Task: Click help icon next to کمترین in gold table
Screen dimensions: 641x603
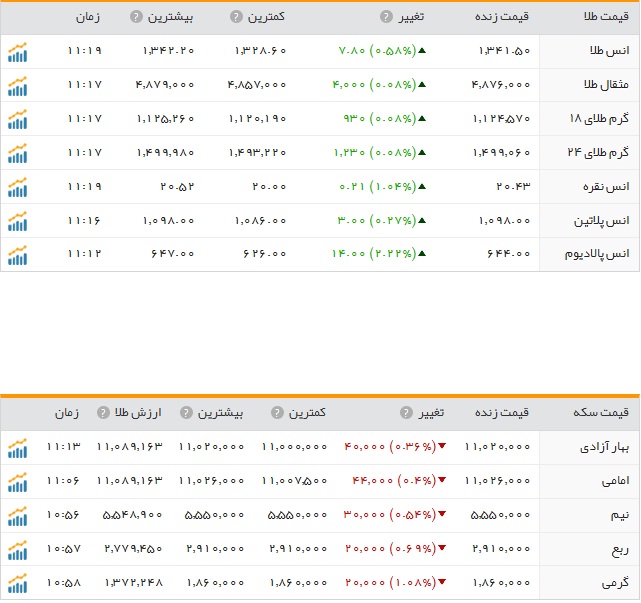Action: [x=236, y=17]
